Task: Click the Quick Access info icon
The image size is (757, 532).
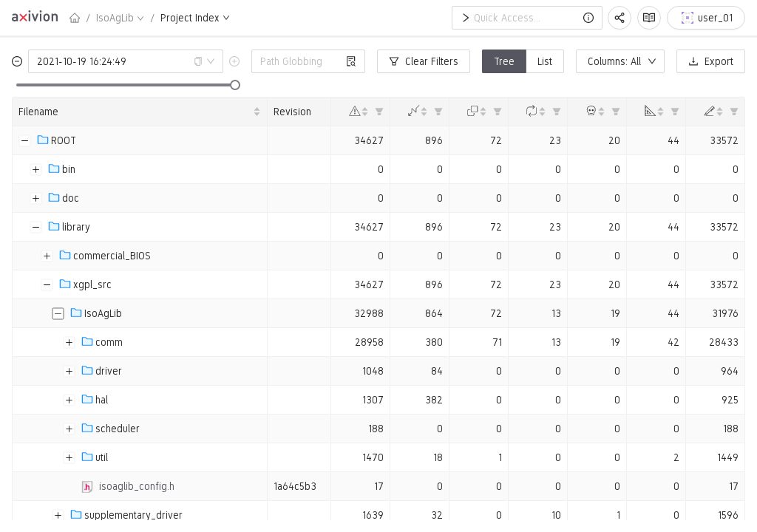Action: coord(588,18)
